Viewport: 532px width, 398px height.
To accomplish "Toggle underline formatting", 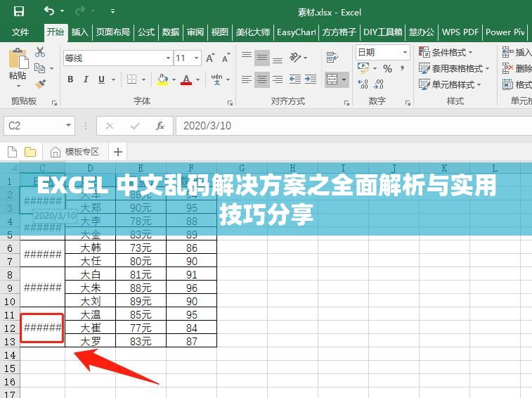I will point(101,79).
